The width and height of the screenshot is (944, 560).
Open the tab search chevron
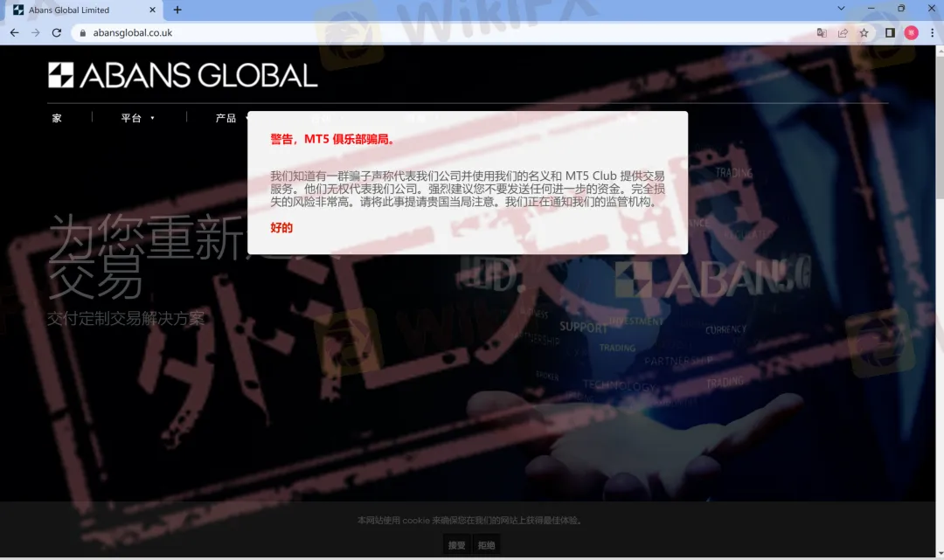click(841, 9)
